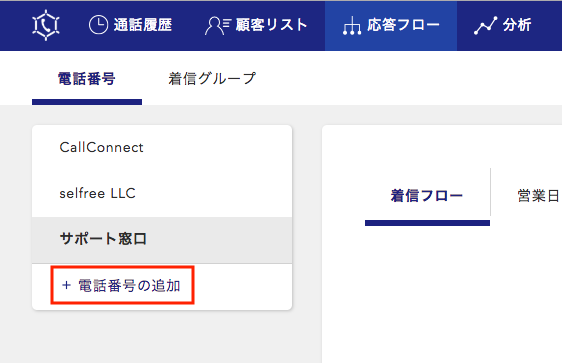Image resolution: width=562 pixels, height=363 pixels.
Task: Click the CallConnect hexagon phone logo
Action: pyautogui.click(x=46, y=25)
